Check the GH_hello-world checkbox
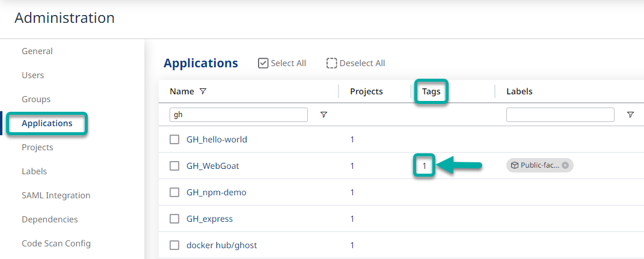Image resolution: width=644 pixels, height=259 pixels. 174,139
